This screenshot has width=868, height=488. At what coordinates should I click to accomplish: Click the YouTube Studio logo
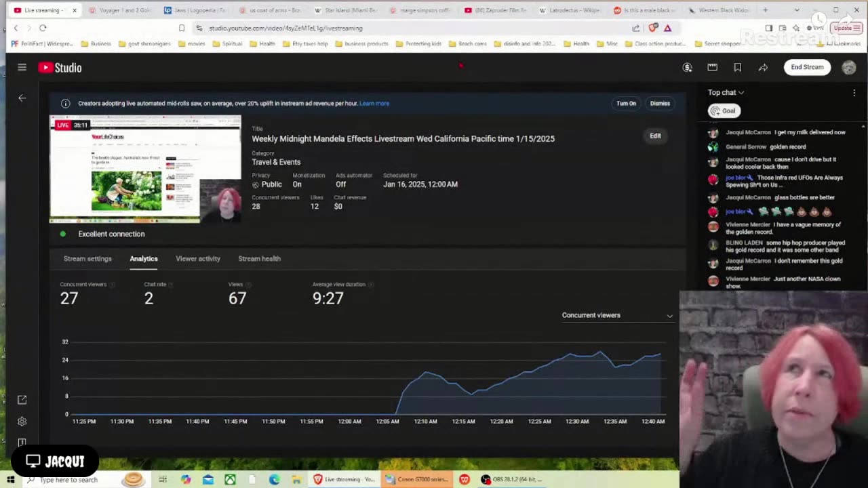60,67
